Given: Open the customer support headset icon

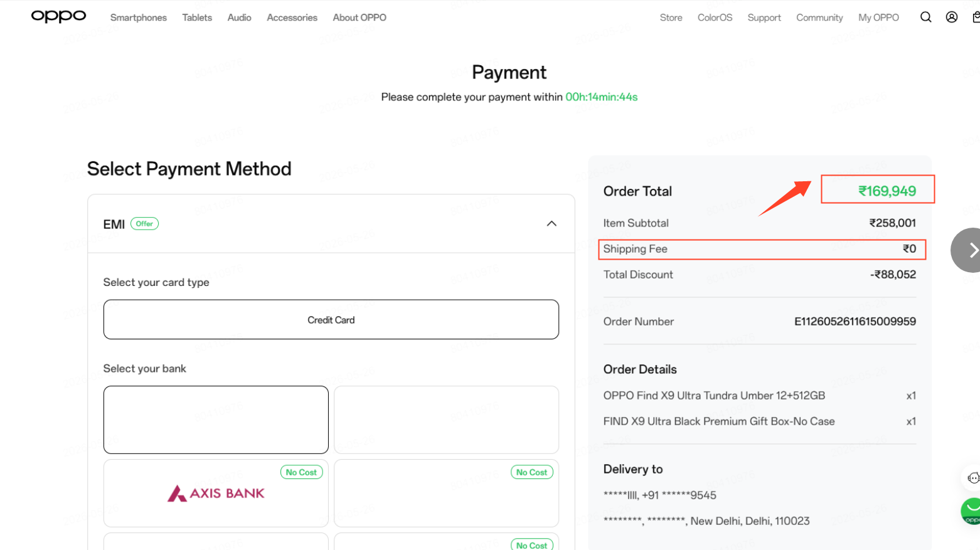Looking at the screenshot, I should [972, 478].
